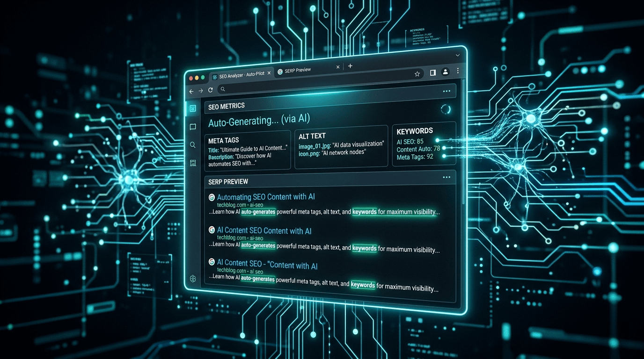Click the back navigation arrow
Image resolution: width=644 pixels, height=359 pixels.
coord(191,92)
